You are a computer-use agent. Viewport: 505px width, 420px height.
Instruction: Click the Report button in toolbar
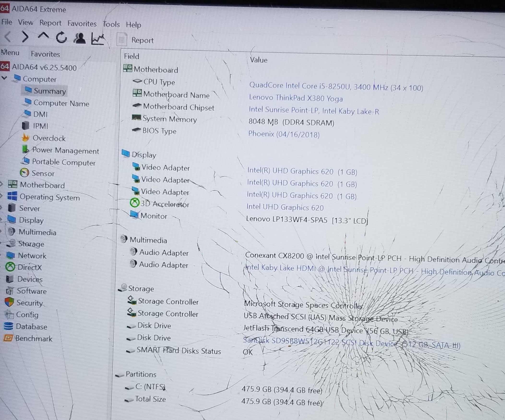coord(135,40)
